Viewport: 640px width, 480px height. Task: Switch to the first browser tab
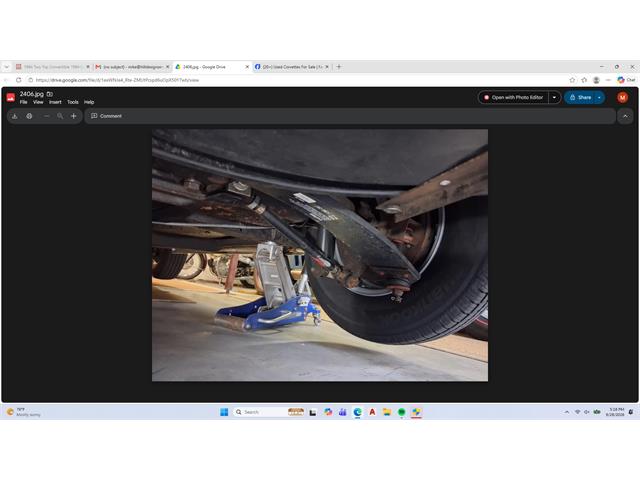click(x=50, y=67)
